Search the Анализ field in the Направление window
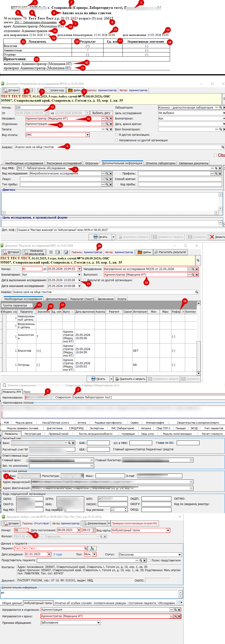Screen dimensions: 225x644 222,147
